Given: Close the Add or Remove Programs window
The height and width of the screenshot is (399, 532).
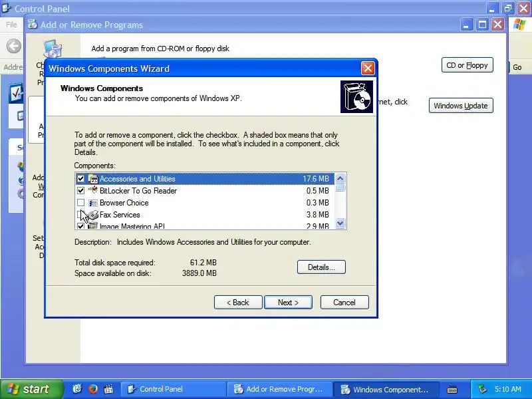Looking at the screenshot, I should [497, 25].
